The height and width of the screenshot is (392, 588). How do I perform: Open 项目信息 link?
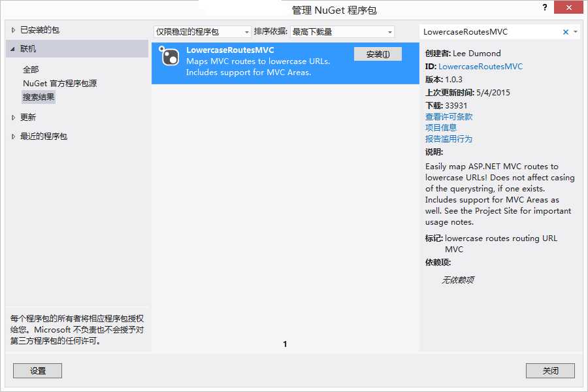[440, 127]
